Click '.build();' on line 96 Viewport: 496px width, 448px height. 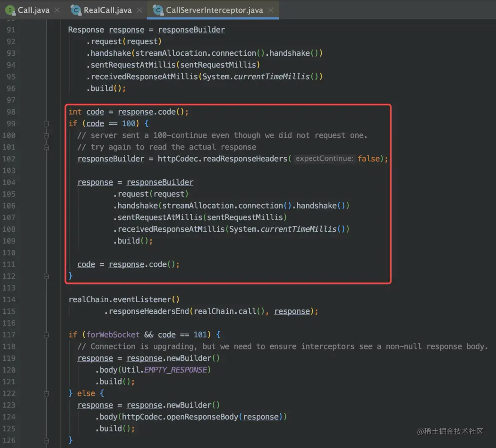[106, 88]
